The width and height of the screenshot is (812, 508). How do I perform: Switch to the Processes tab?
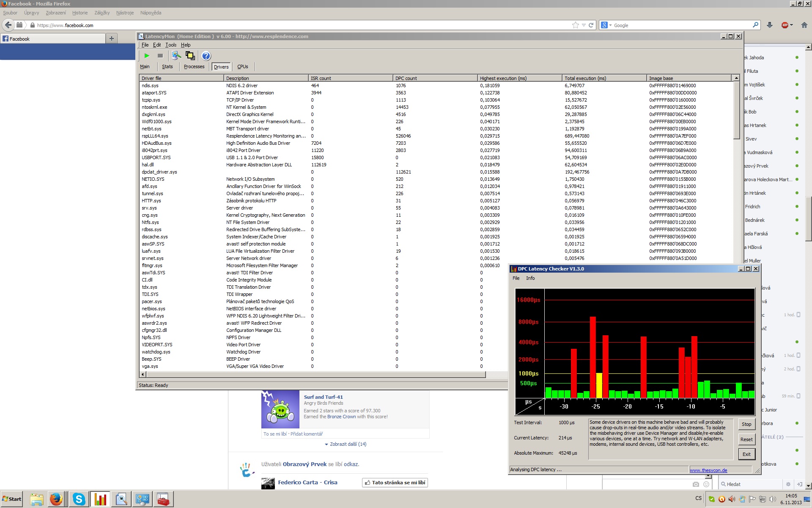[x=194, y=66]
